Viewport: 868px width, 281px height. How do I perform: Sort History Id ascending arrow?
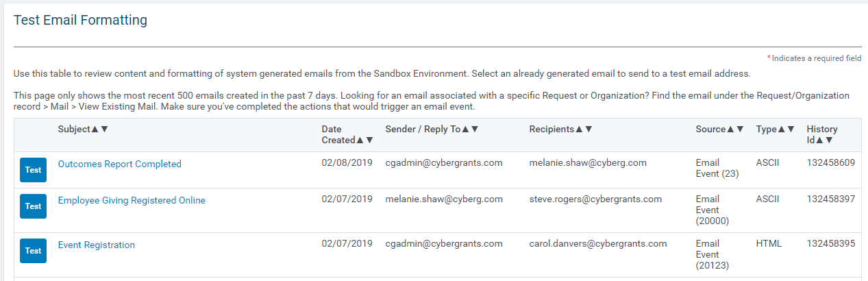pyautogui.click(x=820, y=140)
